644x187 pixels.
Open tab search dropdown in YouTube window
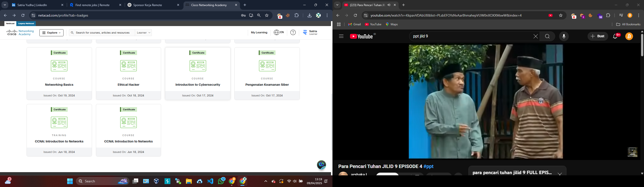tap(337, 5)
